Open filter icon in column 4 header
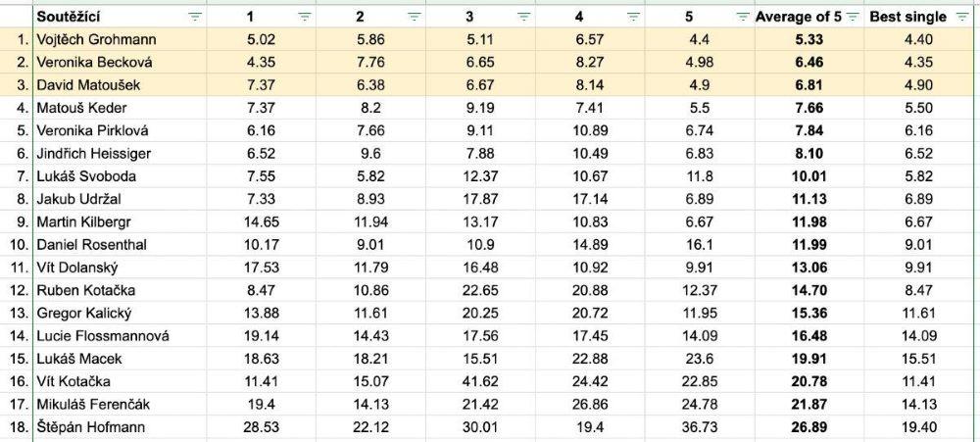 tap(634, 17)
